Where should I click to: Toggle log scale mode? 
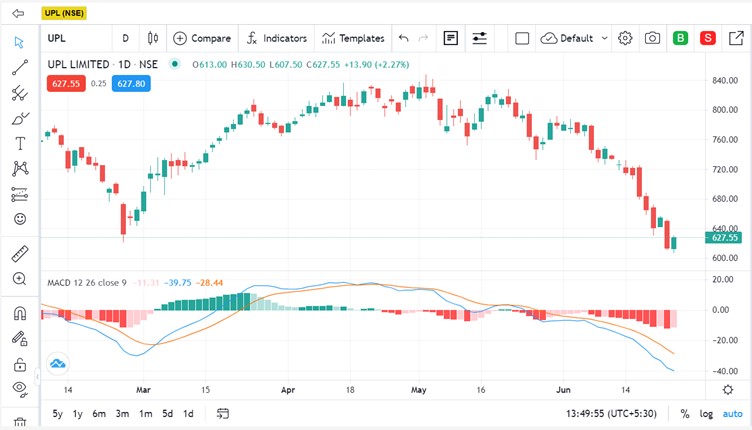click(x=706, y=414)
